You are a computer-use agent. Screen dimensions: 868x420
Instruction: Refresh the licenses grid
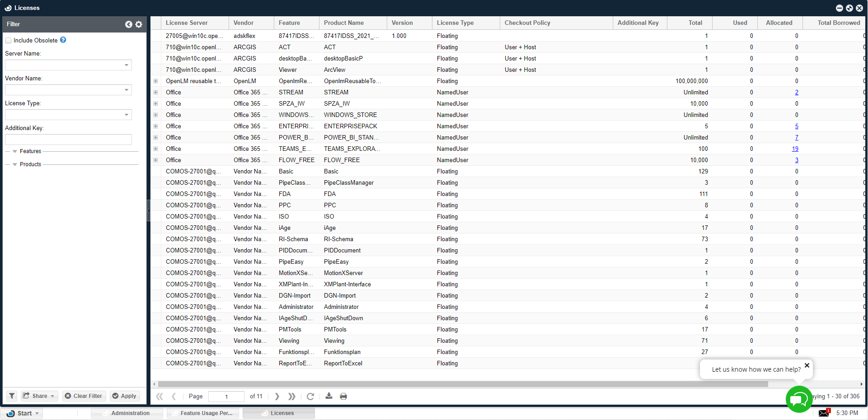tap(310, 396)
